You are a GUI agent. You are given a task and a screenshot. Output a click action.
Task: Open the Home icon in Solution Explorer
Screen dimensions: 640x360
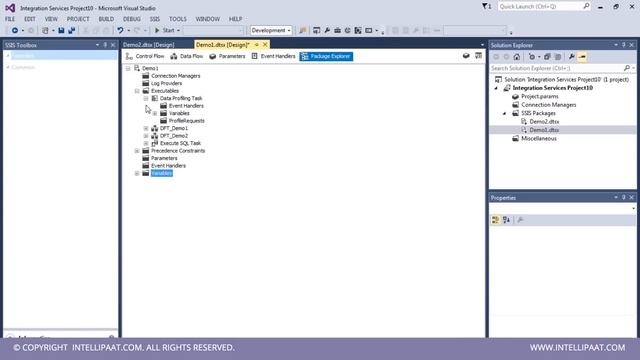517,57
